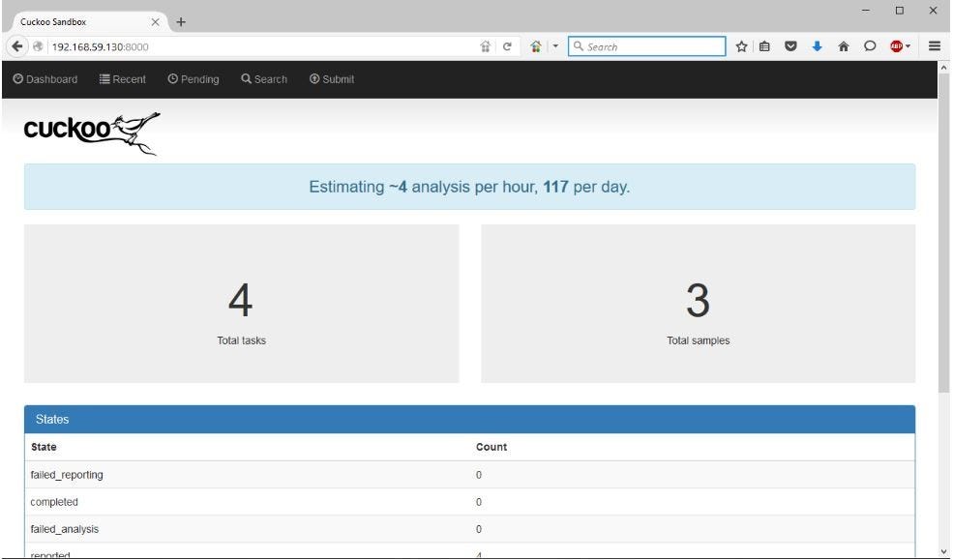Close the Cuckoo Sandbox tab
Viewport: 953px width, 560px height.
[155, 22]
